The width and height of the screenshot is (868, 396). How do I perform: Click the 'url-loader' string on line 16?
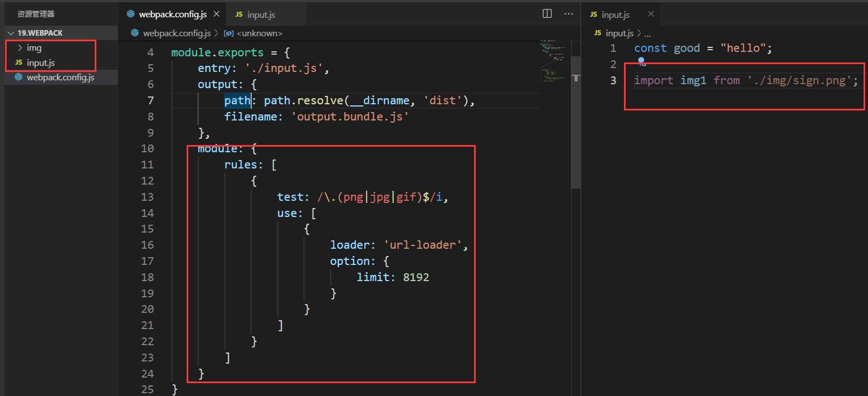click(x=423, y=245)
